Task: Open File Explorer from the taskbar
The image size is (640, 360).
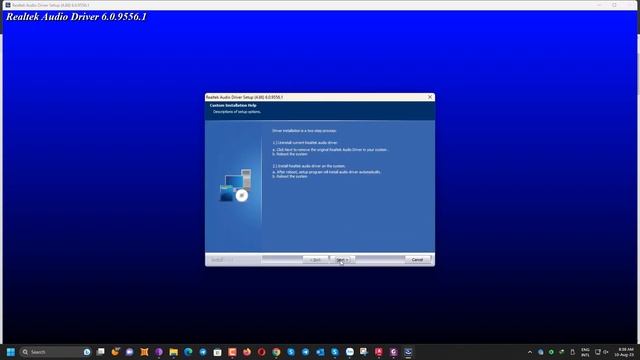Action: coord(174,352)
